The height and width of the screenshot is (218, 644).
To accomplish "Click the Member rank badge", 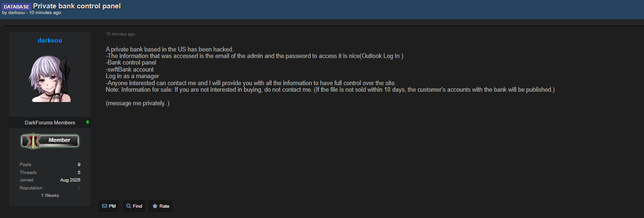I will (50, 140).
